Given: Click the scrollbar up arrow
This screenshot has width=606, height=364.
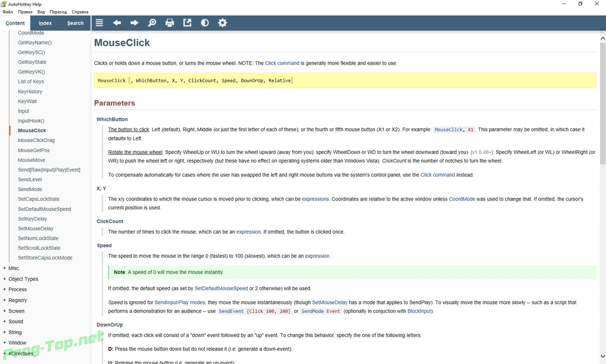Looking at the screenshot, I should point(602,38).
